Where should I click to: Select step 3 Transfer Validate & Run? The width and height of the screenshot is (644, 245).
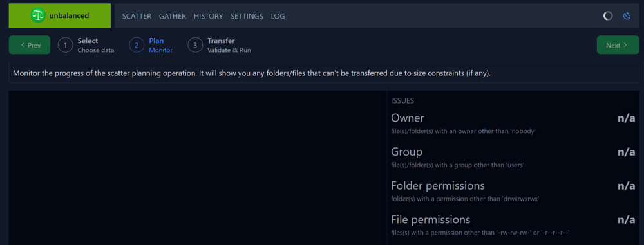pyautogui.click(x=220, y=45)
